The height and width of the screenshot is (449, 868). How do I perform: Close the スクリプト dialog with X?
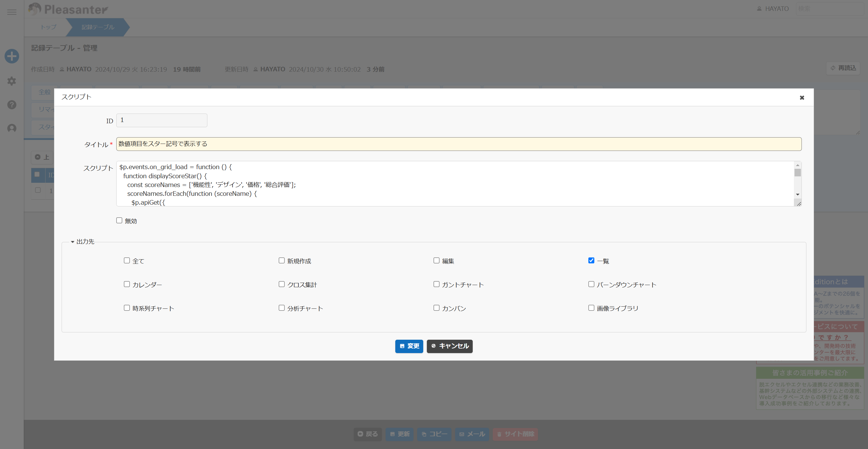[x=802, y=98]
